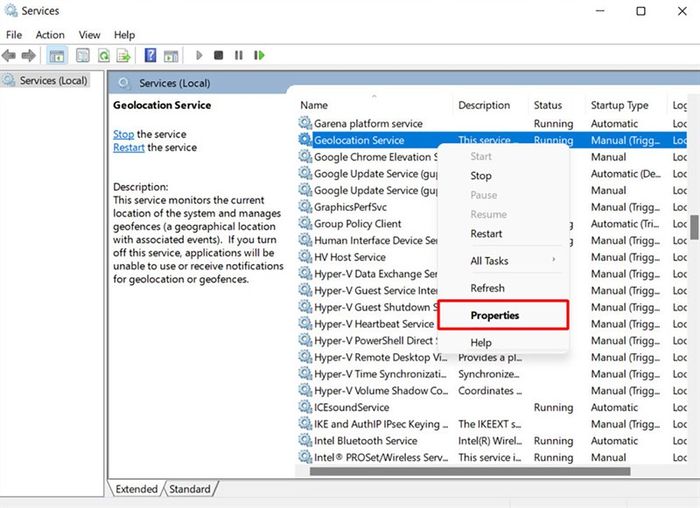Screen dimensions: 700x508
Task: Click the Stop Service square icon
Action: 218,55
